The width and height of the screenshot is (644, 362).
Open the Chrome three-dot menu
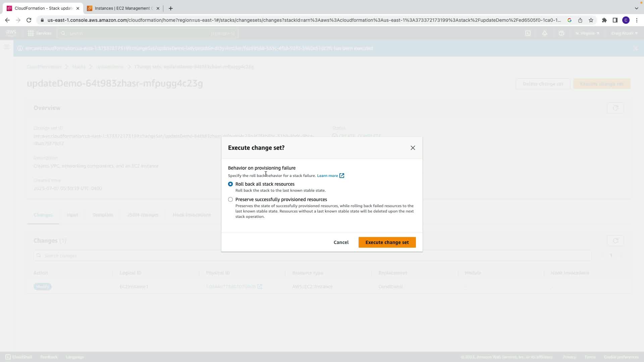(x=637, y=20)
